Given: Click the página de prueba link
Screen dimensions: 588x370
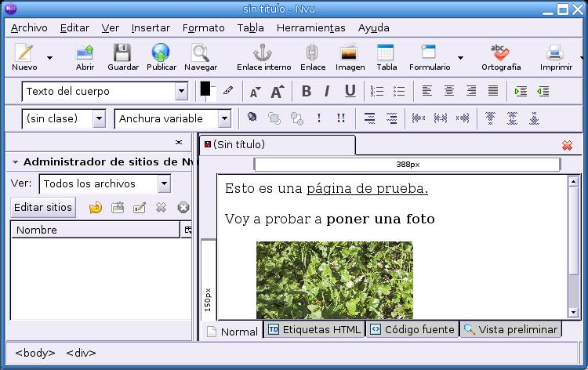Looking at the screenshot, I should [367, 189].
